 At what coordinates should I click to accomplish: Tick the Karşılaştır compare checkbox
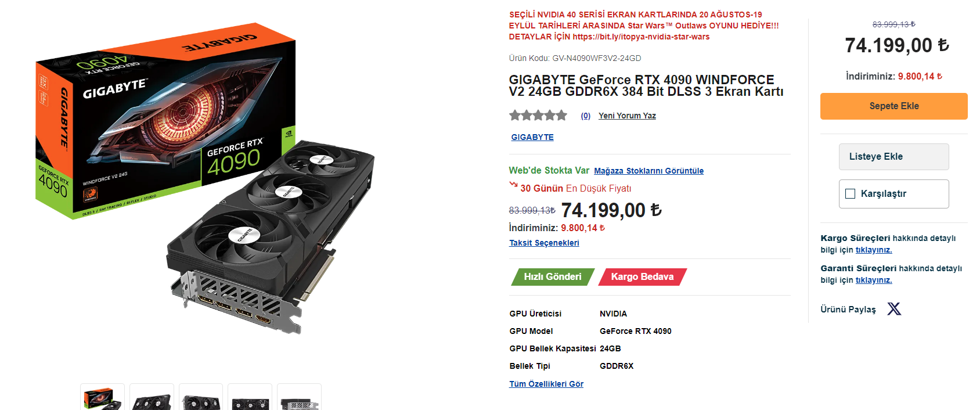coord(851,194)
